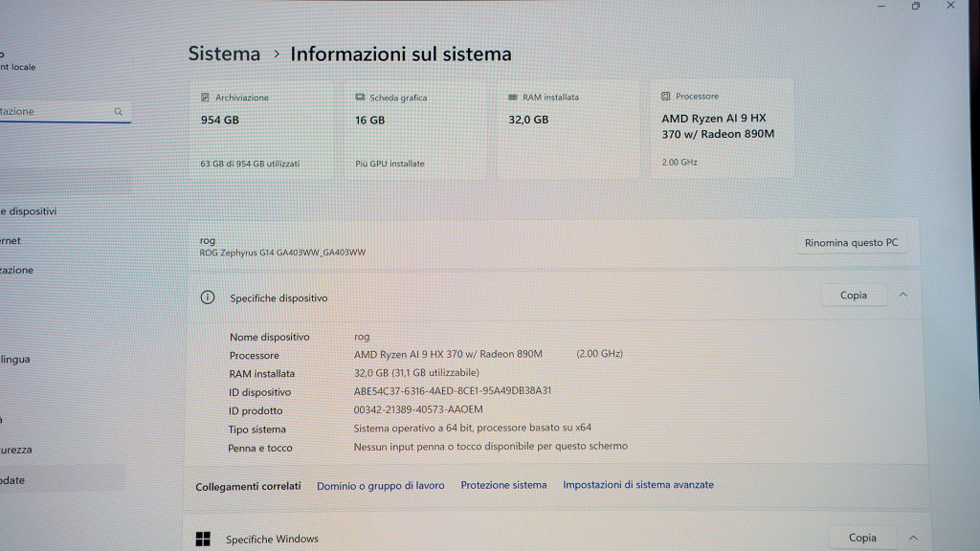This screenshot has width=980, height=551.
Task: Open the Scheda grafica 16 GB card
Action: 415,130
